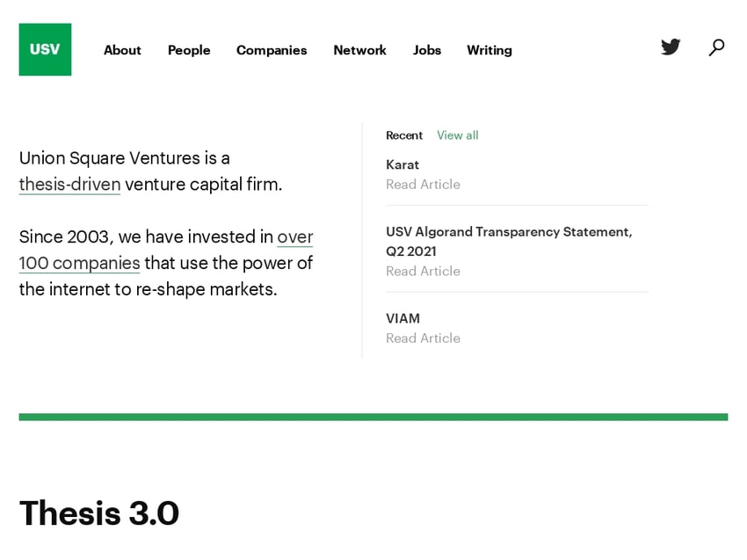Click the Thesis 3.0 heading

click(99, 513)
